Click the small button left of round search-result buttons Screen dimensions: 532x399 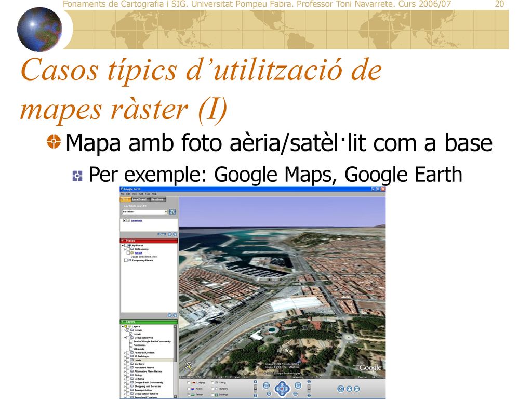tap(162, 234)
